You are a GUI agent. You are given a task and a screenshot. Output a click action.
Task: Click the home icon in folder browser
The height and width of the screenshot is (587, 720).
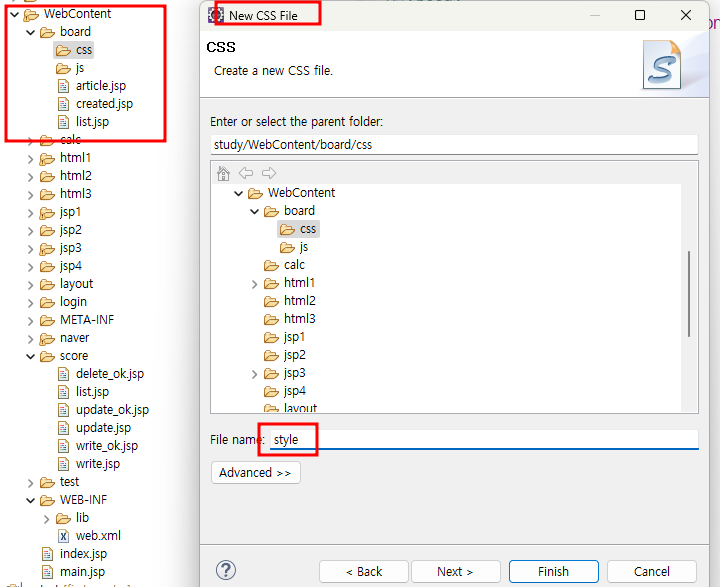[x=223, y=174]
